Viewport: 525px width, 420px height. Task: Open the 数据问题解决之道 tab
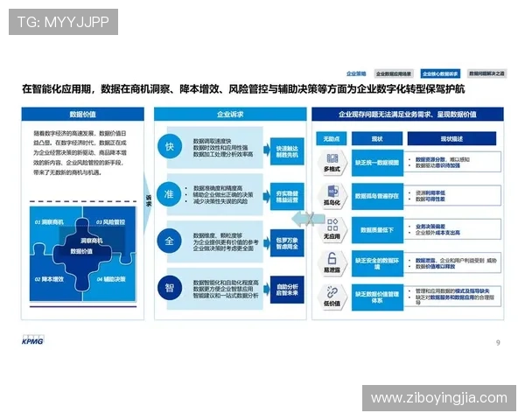[x=486, y=73]
